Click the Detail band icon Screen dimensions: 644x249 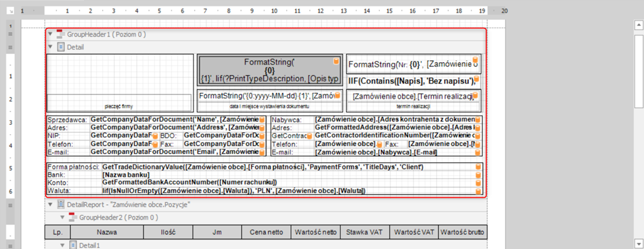click(x=60, y=47)
